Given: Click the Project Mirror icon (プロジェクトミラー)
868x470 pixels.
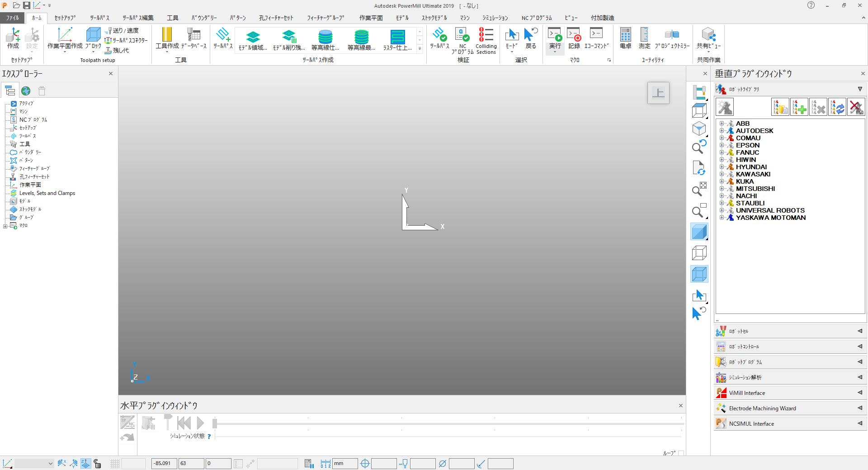Looking at the screenshot, I should (x=672, y=38).
